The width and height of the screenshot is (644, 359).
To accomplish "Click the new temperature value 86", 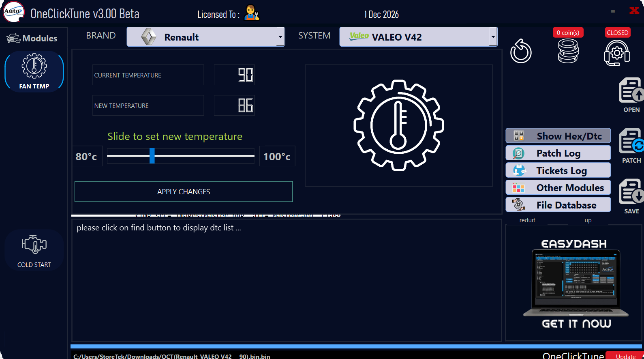I will pos(245,105).
